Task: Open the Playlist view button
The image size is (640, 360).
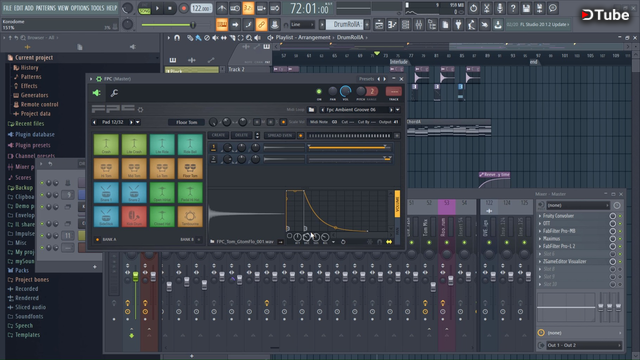Action: coord(379,25)
